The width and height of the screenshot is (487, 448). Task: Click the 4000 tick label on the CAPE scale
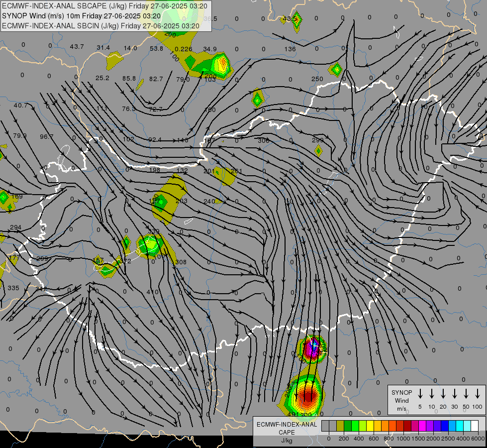(x=463, y=439)
